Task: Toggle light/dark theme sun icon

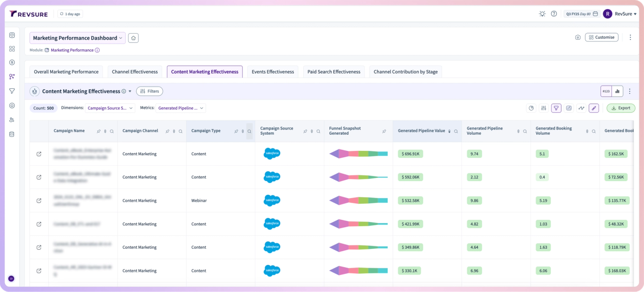Action: 542,14
